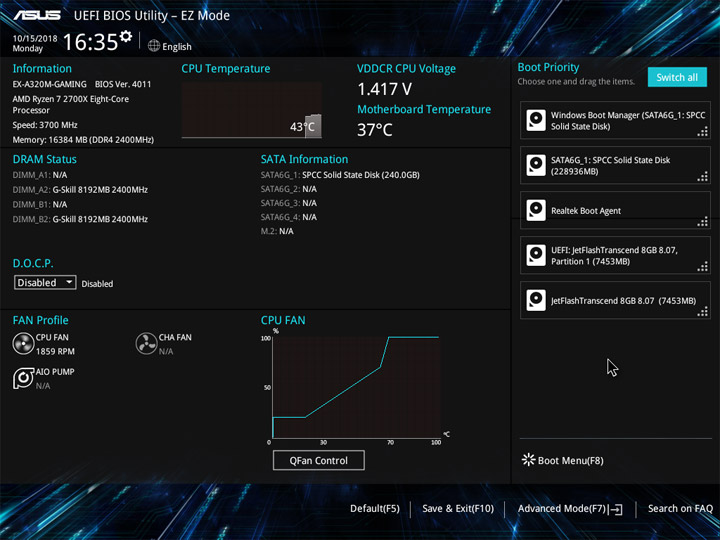The height and width of the screenshot is (540, 720).
Task: Click the SATA6G_1 SPCC 228936MB disk icon
Action: coord(536,165)
